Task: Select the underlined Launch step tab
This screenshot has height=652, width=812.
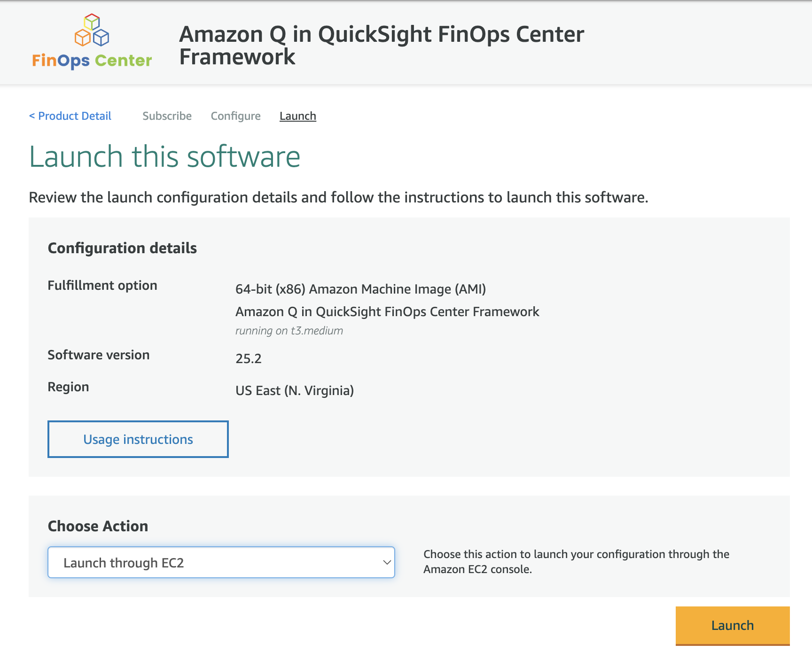Action: (297, 116)
